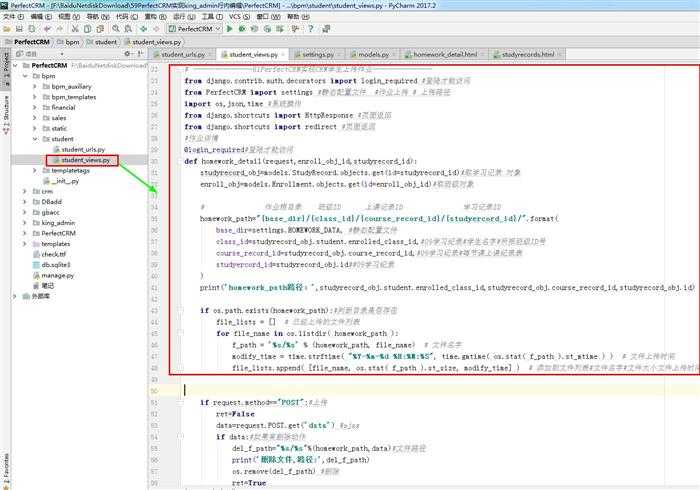Toggle code fold marker at line 45

coord(181,333)
